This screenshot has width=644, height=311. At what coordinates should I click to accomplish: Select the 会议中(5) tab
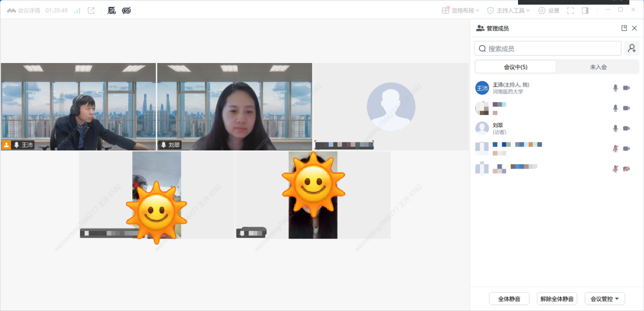[515, 67]
